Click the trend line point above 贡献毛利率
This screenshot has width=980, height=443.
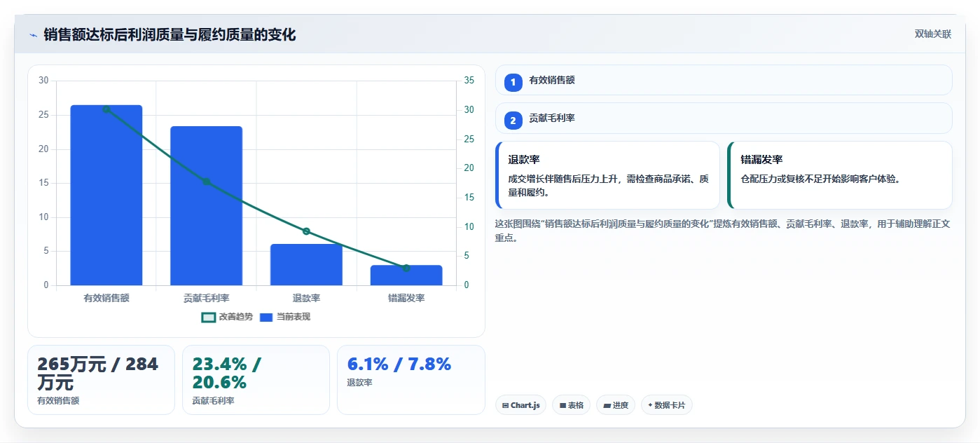(x=206, y=182)
